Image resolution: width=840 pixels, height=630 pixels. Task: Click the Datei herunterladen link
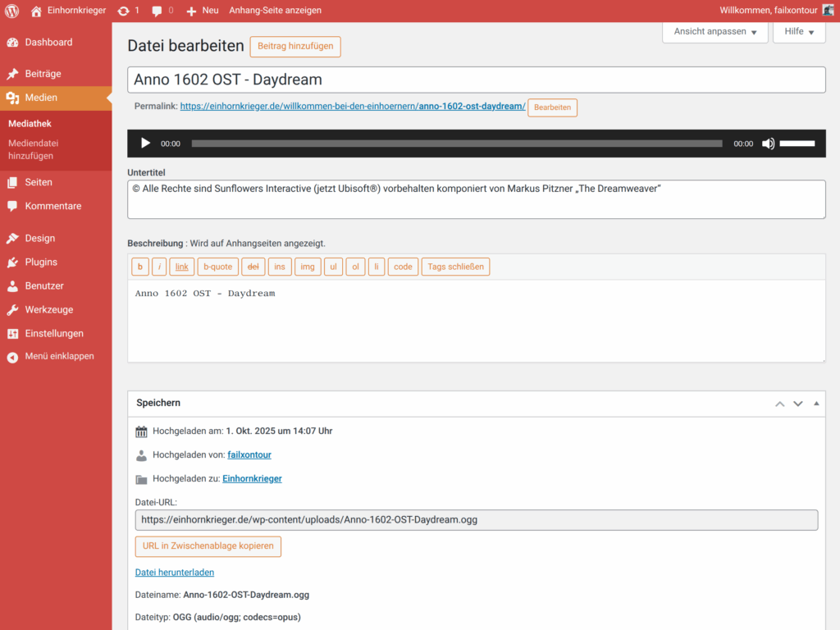coord(174,573)
